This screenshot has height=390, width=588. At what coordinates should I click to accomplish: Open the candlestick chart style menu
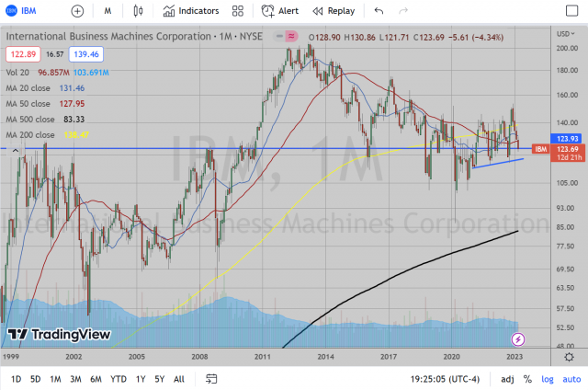139,11
